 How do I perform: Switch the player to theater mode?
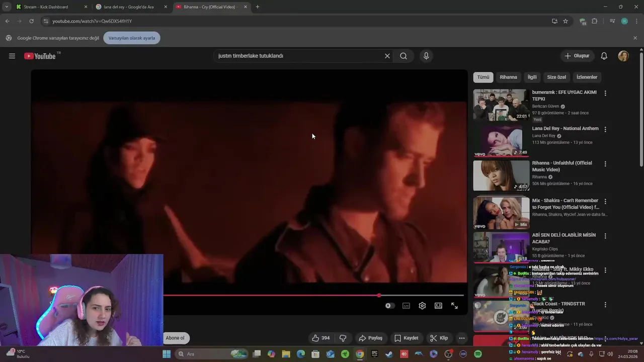pos(438,306)
